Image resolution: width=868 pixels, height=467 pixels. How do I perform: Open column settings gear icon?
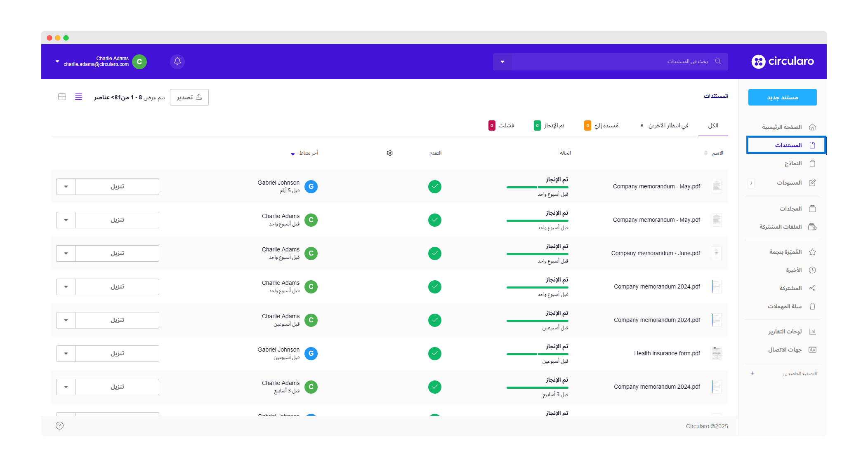[x=390, y=153]
